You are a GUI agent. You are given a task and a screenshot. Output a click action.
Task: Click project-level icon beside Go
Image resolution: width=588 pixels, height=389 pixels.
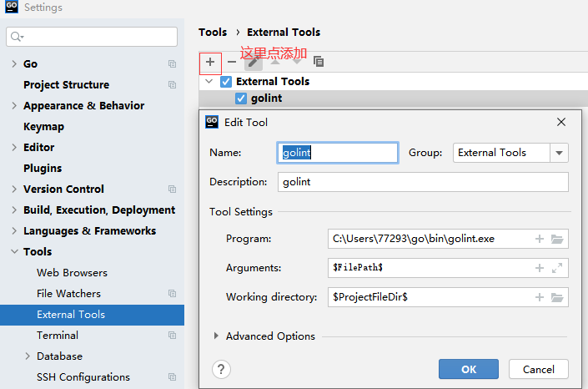(172, 63)
